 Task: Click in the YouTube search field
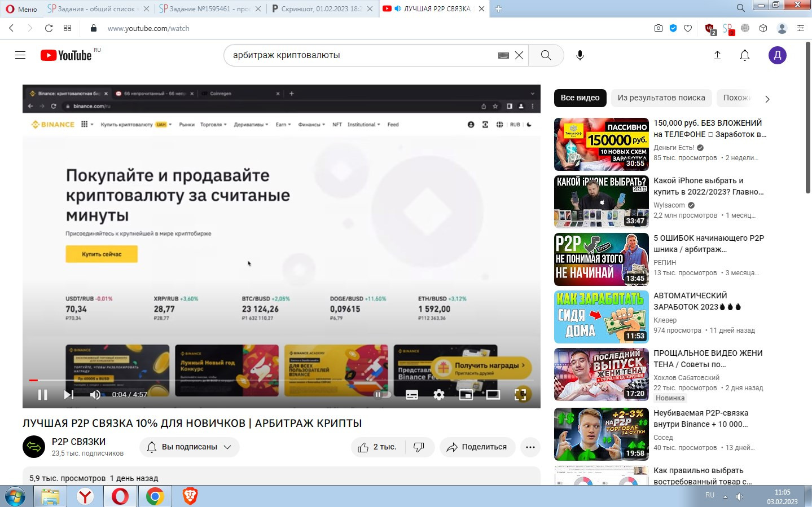click(361, 55)
